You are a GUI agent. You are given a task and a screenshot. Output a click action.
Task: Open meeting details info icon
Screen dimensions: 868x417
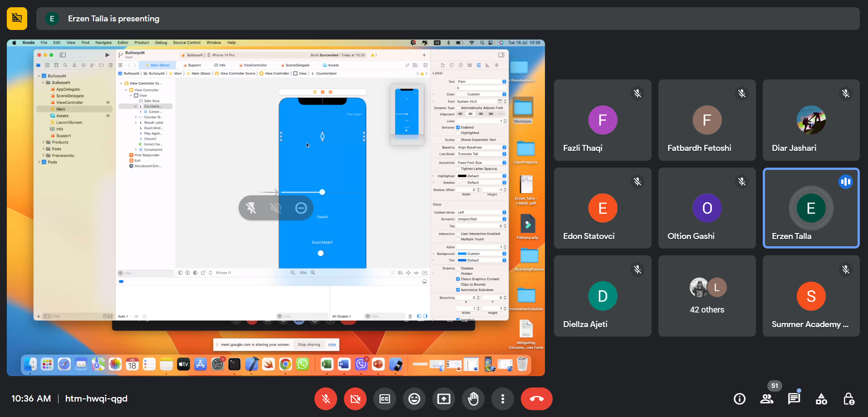click(x=740, y=399)
